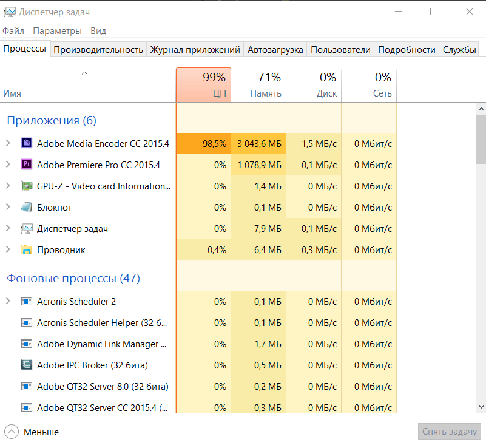Open the Параметры menu

[58, 31]
